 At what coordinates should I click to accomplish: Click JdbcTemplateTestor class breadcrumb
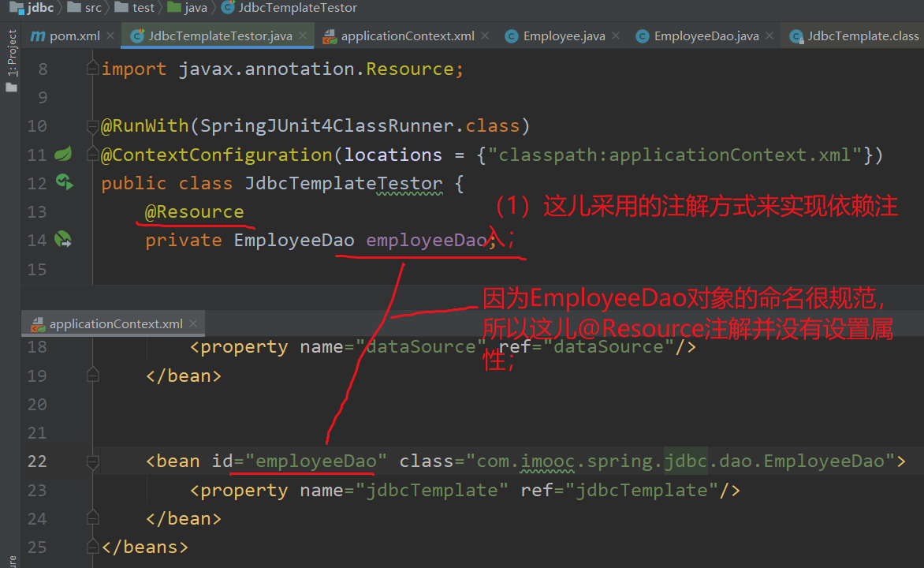pos(289,8)
